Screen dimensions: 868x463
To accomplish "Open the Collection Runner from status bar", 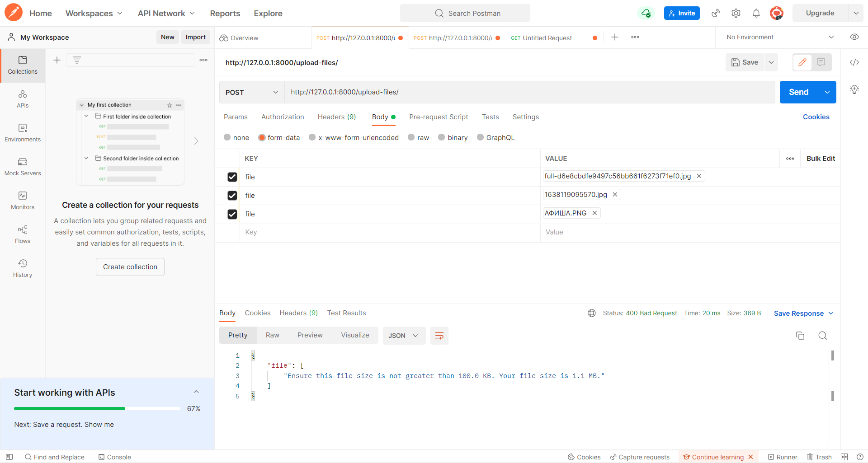I will click(x=783, y=457).
